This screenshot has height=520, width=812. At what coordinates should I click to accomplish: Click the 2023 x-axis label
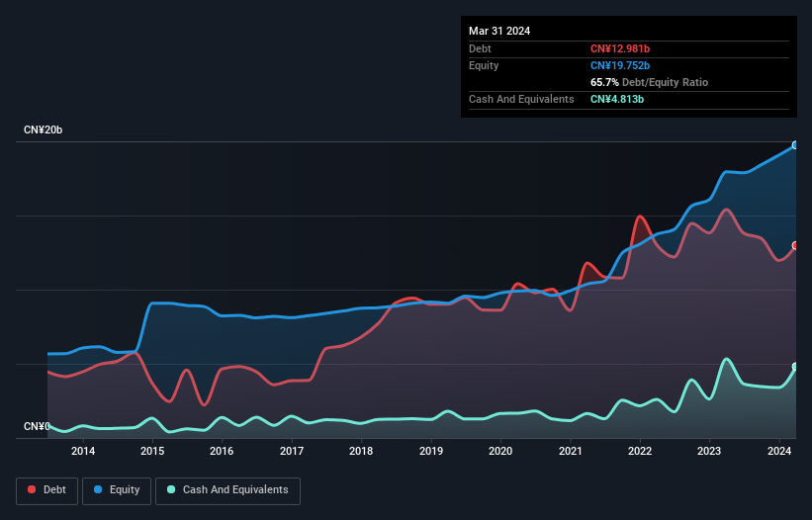[x=709, y=451]
